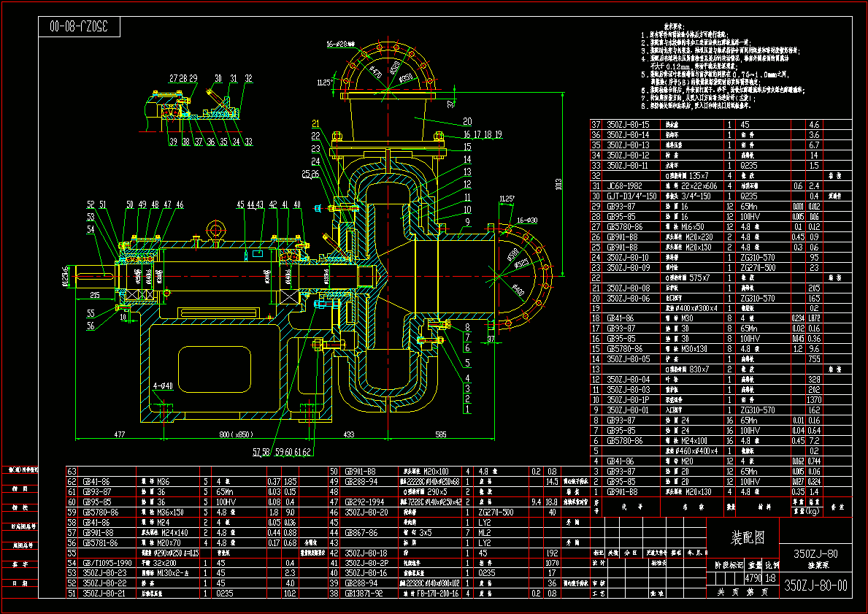The width and height of the screenshot is (868, 614).
Task: Click the GJT-D3/4"-150 code cell
Action: pos(631,196)
